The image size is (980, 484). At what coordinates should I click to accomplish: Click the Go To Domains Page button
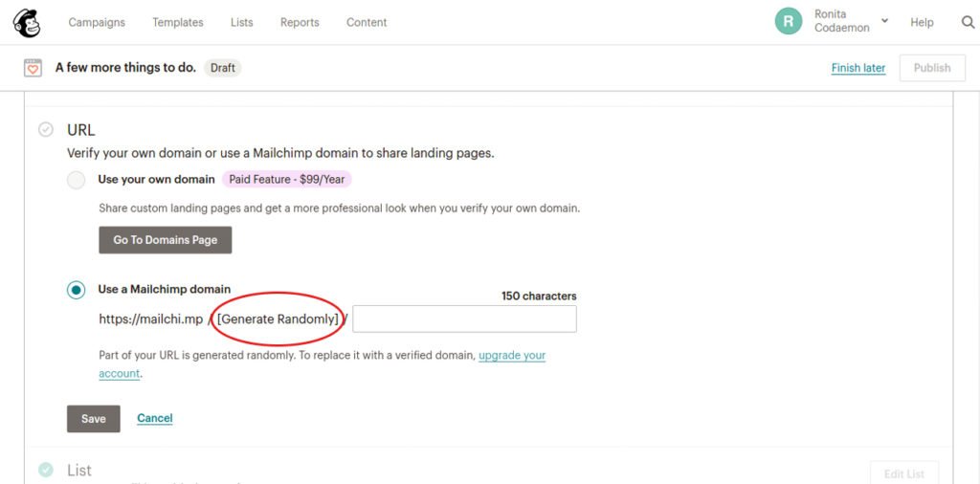click(x=165, y=240)
